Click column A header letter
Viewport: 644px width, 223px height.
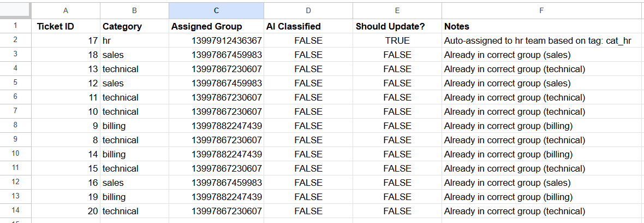(65, 10)
